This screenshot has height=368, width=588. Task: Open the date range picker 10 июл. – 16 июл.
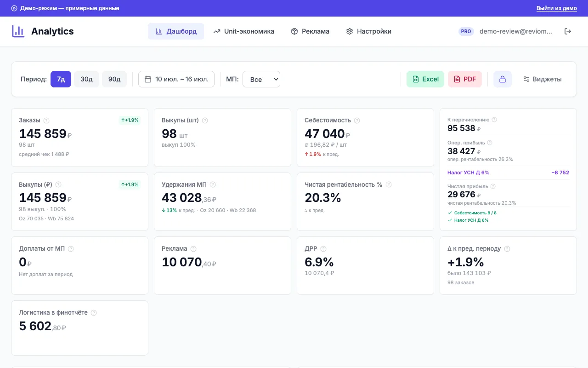[176, 79]
